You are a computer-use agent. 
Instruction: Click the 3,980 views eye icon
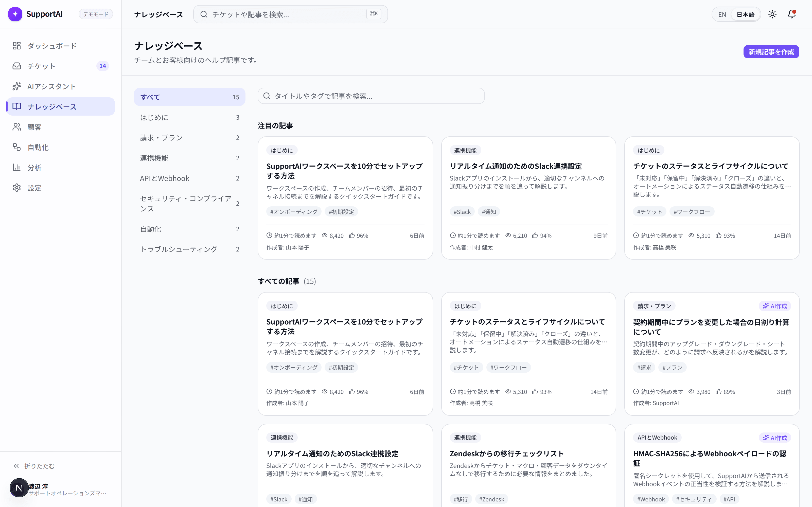(691, 391)
